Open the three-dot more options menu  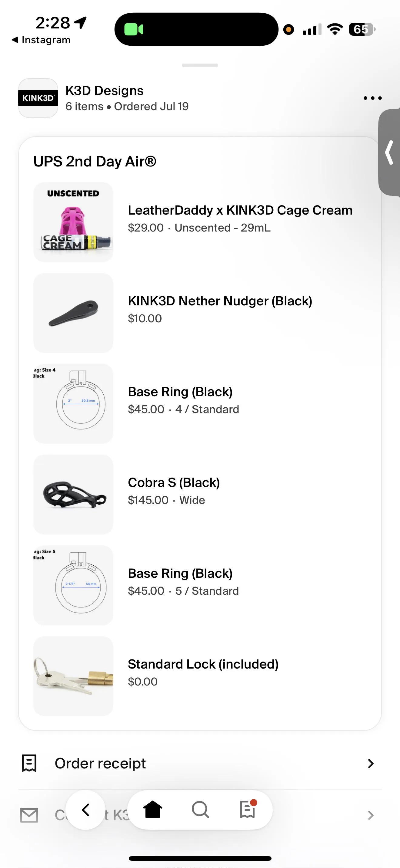[x=372, y=98]
